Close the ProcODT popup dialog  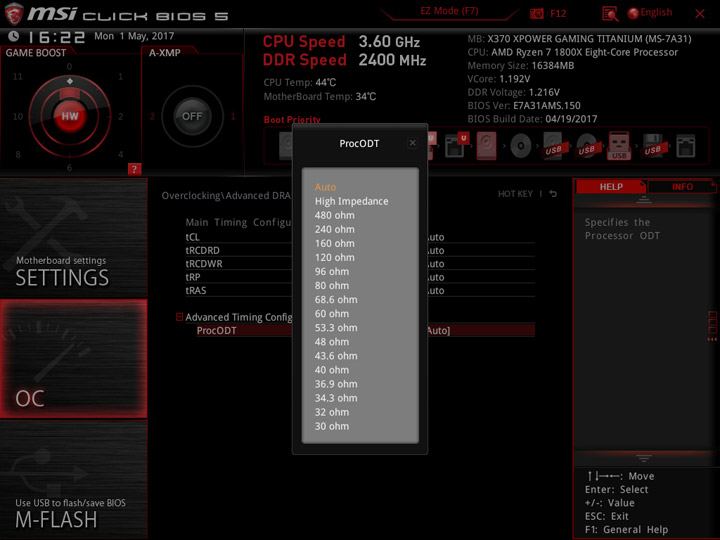click(x=412, y=143)
